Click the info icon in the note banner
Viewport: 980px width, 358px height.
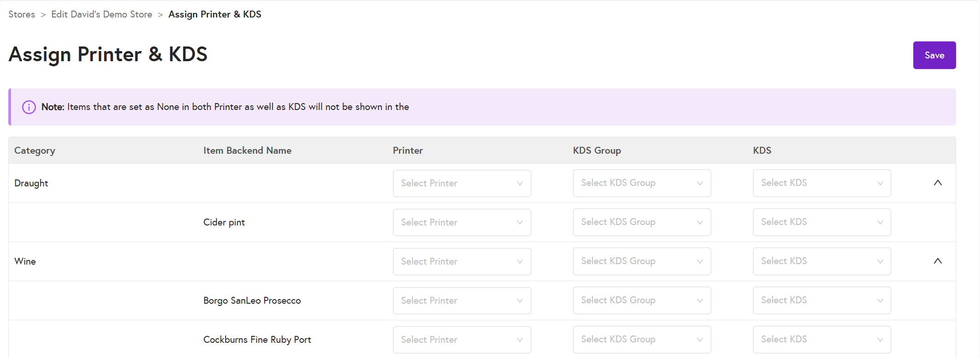pyautogui.click(x=29, y=107)
